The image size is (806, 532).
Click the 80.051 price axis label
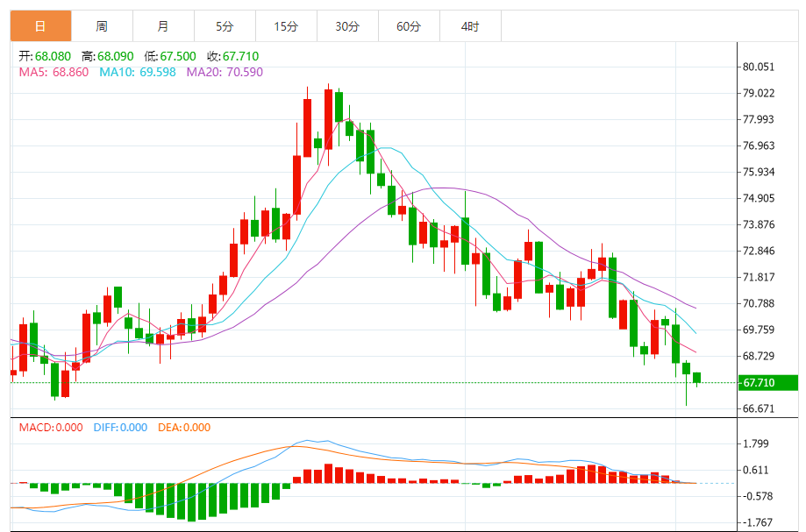(759, 67)
